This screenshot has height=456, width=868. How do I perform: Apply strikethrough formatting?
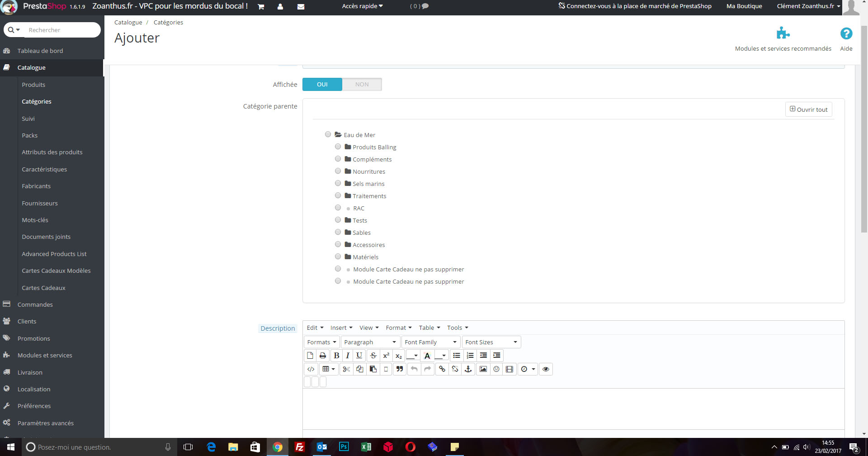(373, 356)
